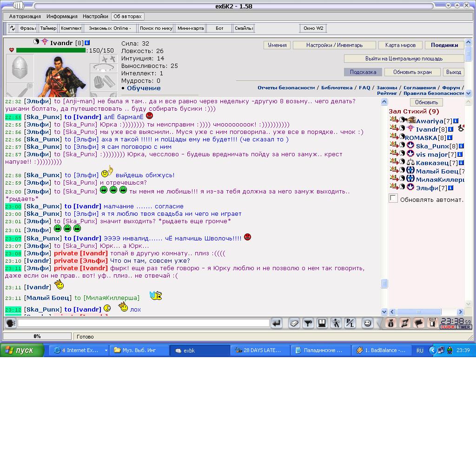Viewport: 476px width, 452px height.
Task: Open info icon next to Awariya
Action: pos(456,121)
